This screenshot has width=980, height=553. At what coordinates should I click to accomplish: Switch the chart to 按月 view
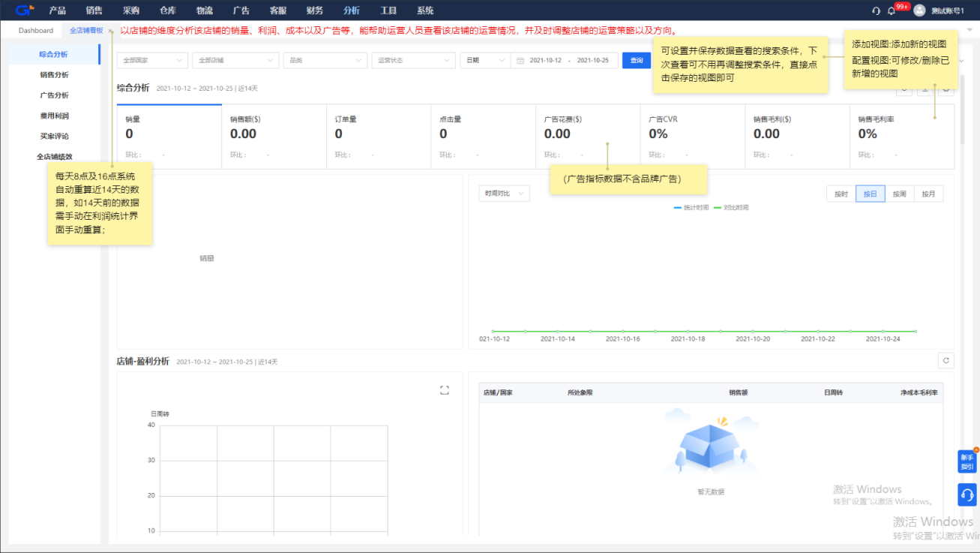pyautogui.click(x=928, y=193)
